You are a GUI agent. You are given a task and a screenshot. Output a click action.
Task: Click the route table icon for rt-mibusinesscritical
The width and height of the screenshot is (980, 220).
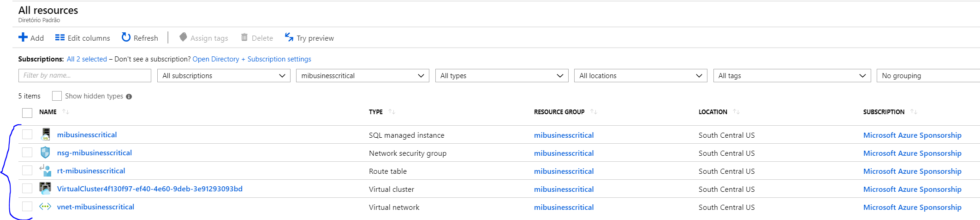(45, 171)
